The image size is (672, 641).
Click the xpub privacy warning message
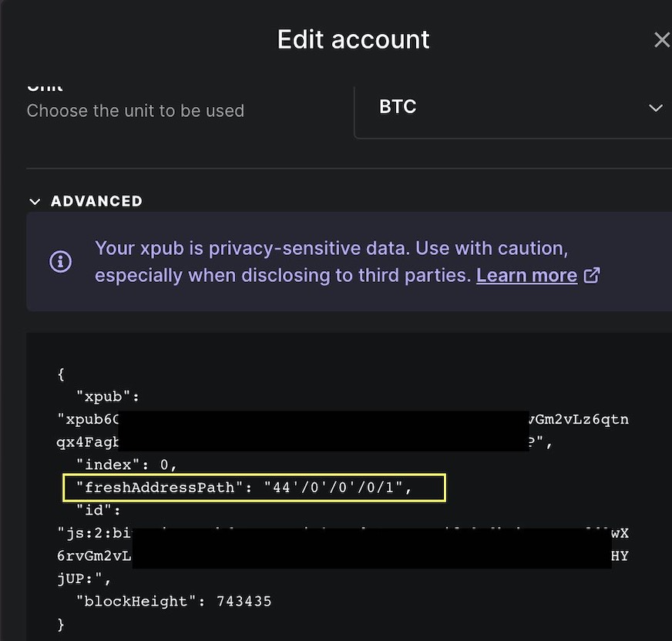tap(331, 261)
